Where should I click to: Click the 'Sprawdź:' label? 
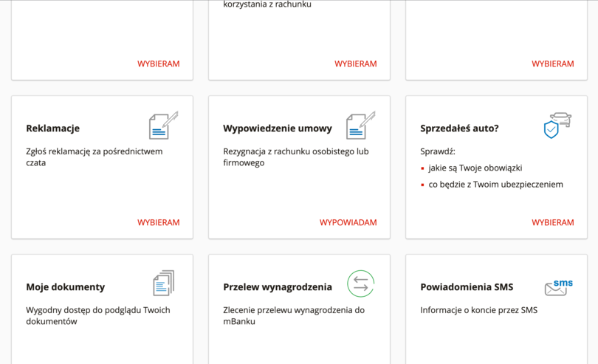(438, 151)
